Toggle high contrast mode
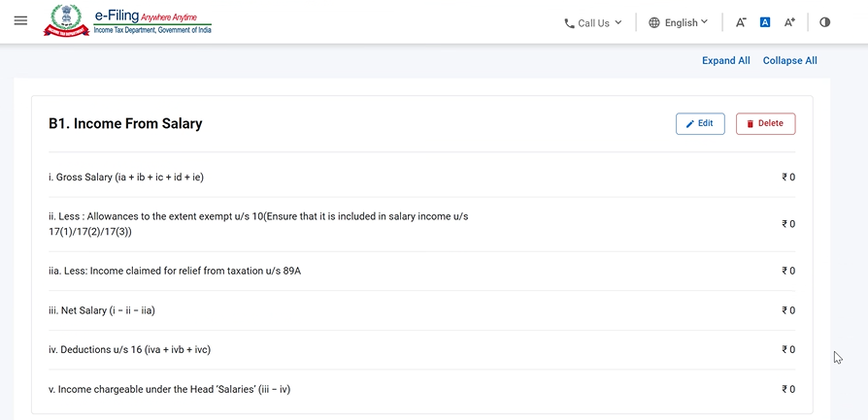The height and width of the screenshot is (420, 868). 824,22
